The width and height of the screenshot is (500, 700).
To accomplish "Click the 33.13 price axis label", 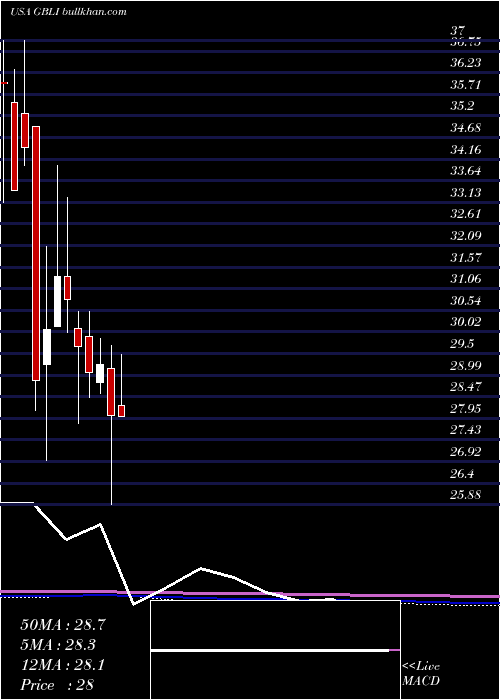I will click(466, 192).
